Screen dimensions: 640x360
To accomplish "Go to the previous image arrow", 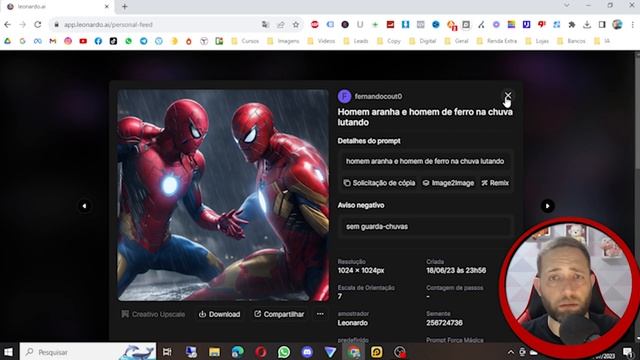I will (84, 206).
